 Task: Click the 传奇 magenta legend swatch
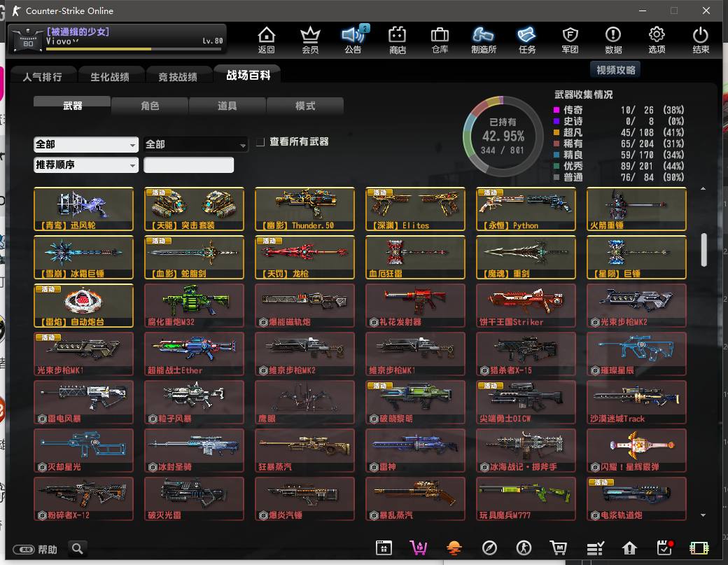point(556,110)
